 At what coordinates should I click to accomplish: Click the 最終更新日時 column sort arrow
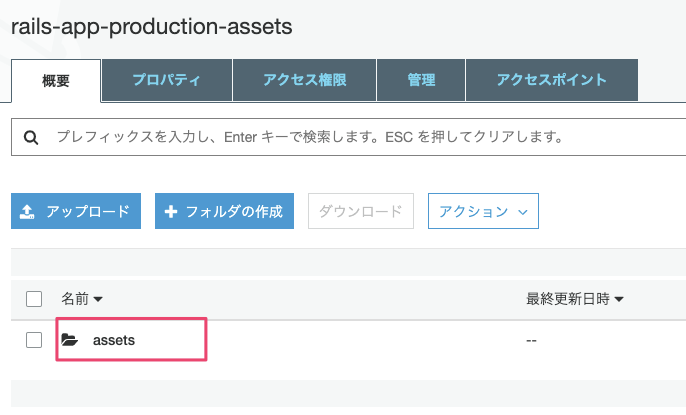coord(620,299)
